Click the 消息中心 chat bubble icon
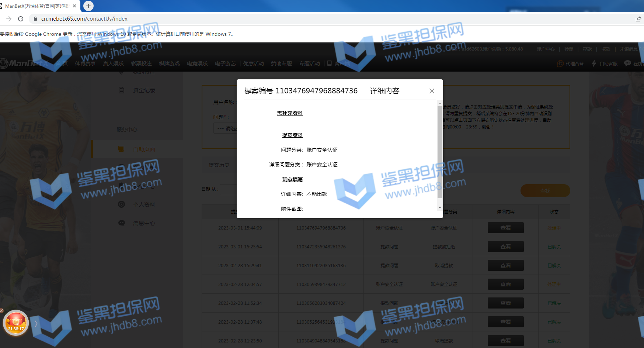This screenshot has width=644, height=348. (121, 223)
